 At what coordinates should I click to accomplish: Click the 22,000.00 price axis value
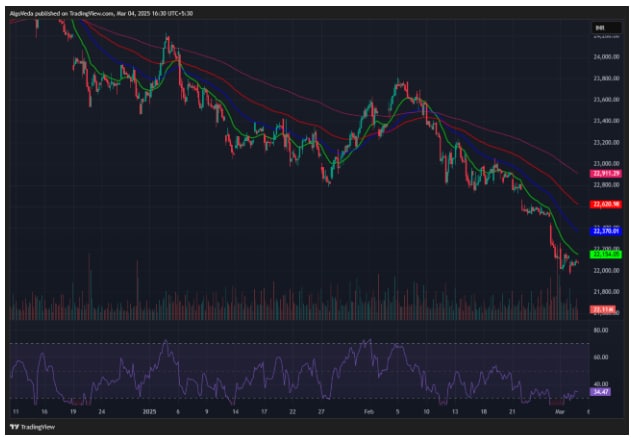[606, 270]
